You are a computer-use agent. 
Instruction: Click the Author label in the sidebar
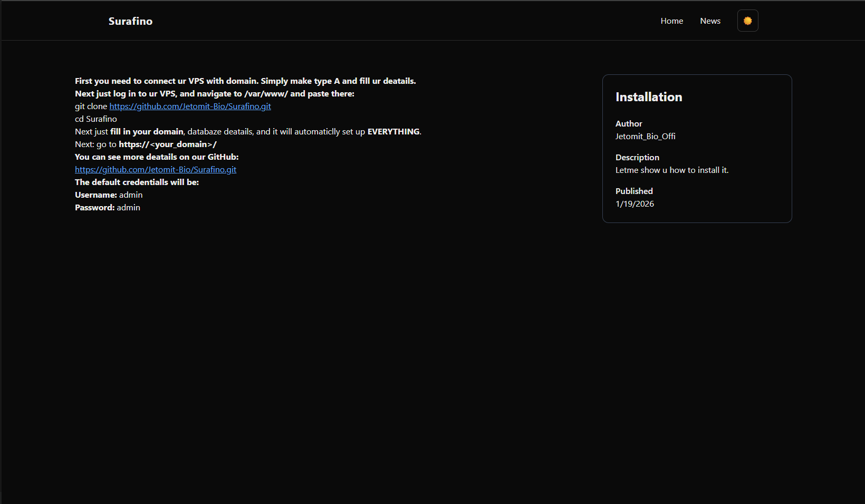pos(629,124)
